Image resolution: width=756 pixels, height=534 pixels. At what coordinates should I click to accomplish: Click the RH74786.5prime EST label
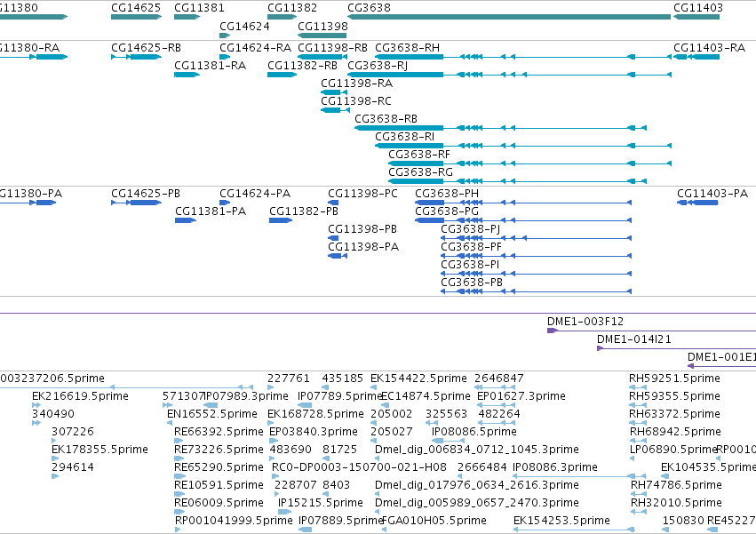pos(676,485)
